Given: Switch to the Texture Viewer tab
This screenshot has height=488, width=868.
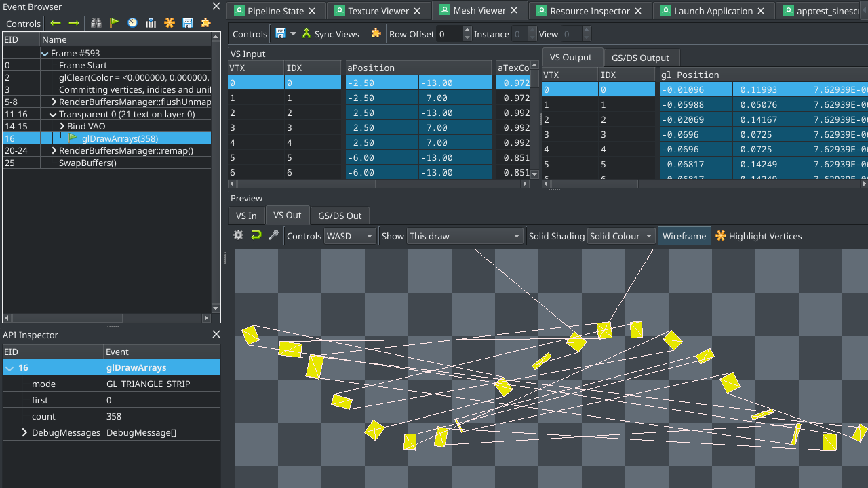Looking at the screenshot, I should [x=378, y=11].
